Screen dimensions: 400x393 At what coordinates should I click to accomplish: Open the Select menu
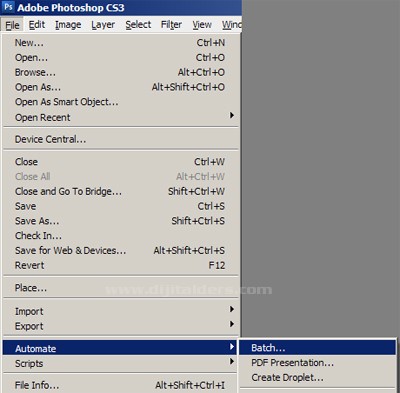pyautogui.click(x=138, y=25)
